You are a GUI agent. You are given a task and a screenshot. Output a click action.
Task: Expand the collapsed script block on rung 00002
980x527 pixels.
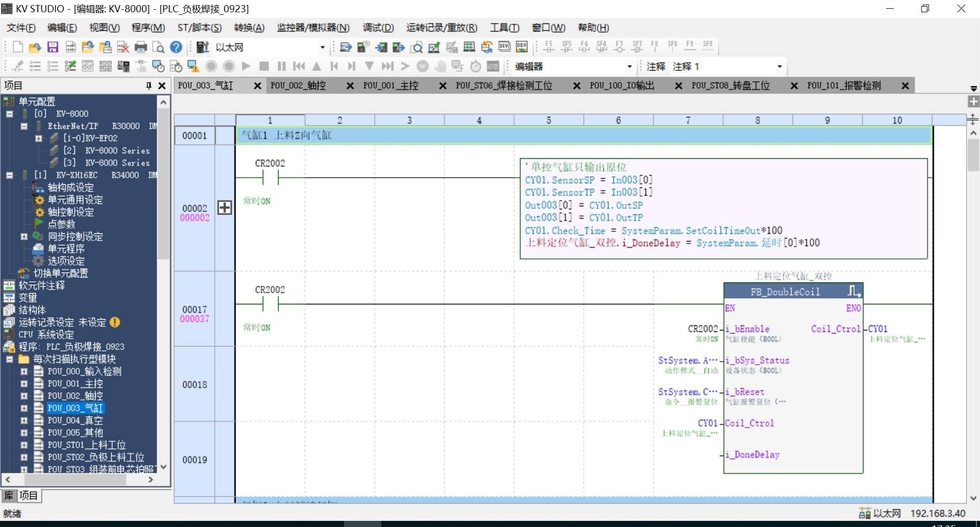point(225,207)
